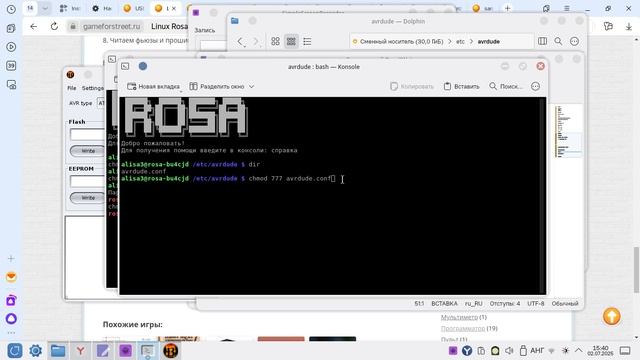Open the video play icon in browser sidebar
640x360 pixels.
[x=11, y=47]
